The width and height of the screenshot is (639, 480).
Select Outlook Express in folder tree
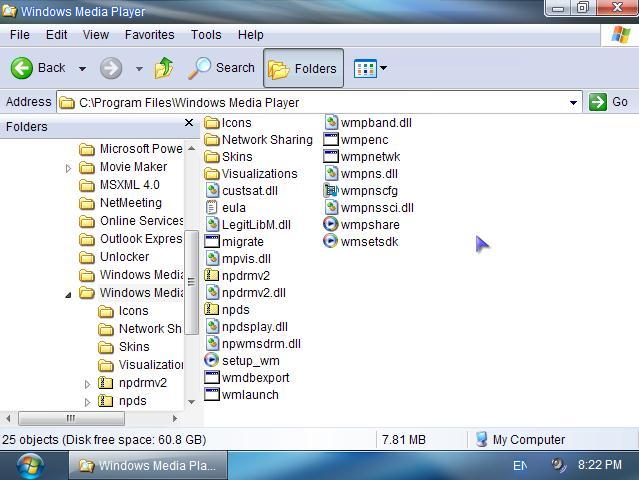[131, 239]
